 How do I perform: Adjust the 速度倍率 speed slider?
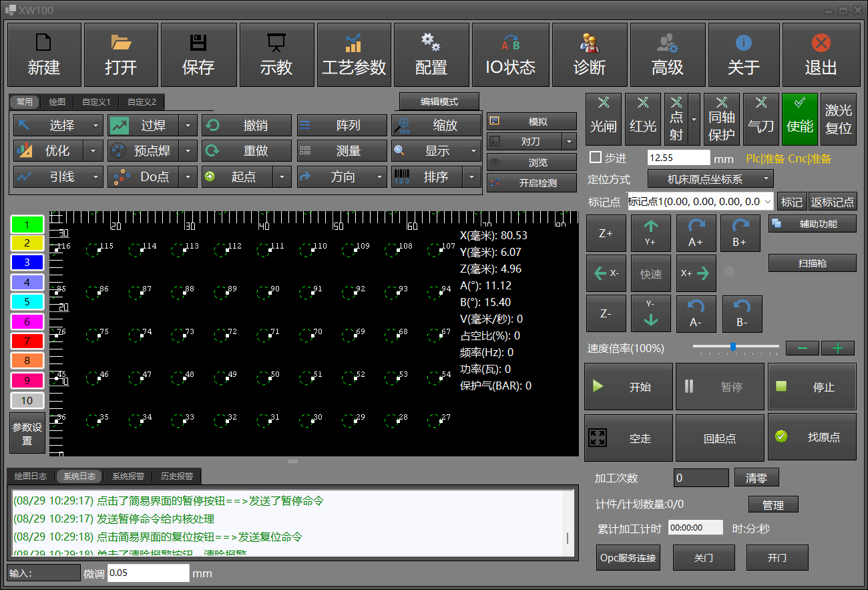pyautogui.click(x=733, y=347)
